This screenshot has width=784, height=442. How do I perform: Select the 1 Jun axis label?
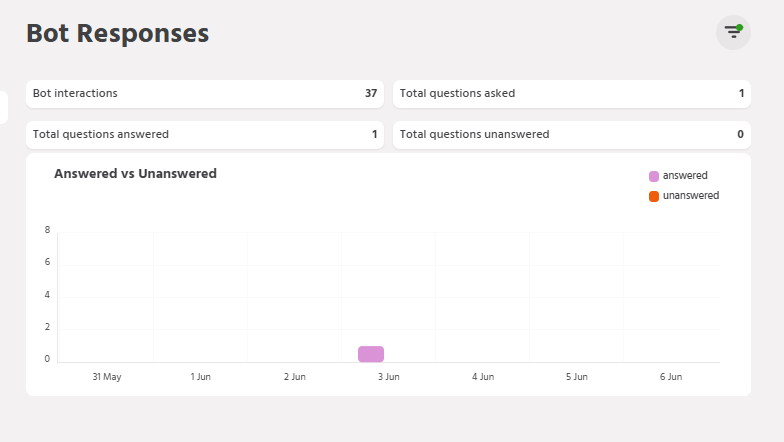point(200,377)
